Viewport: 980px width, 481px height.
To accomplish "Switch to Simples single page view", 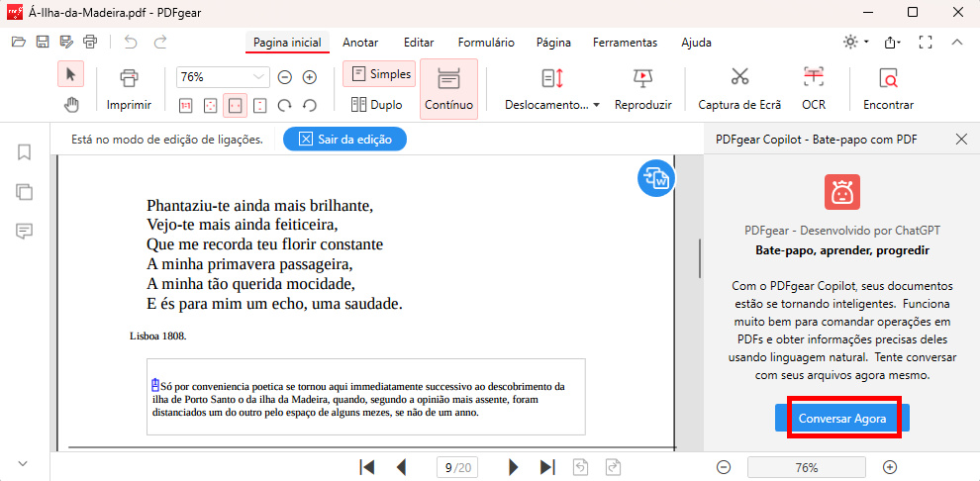I will click(379, 74).
